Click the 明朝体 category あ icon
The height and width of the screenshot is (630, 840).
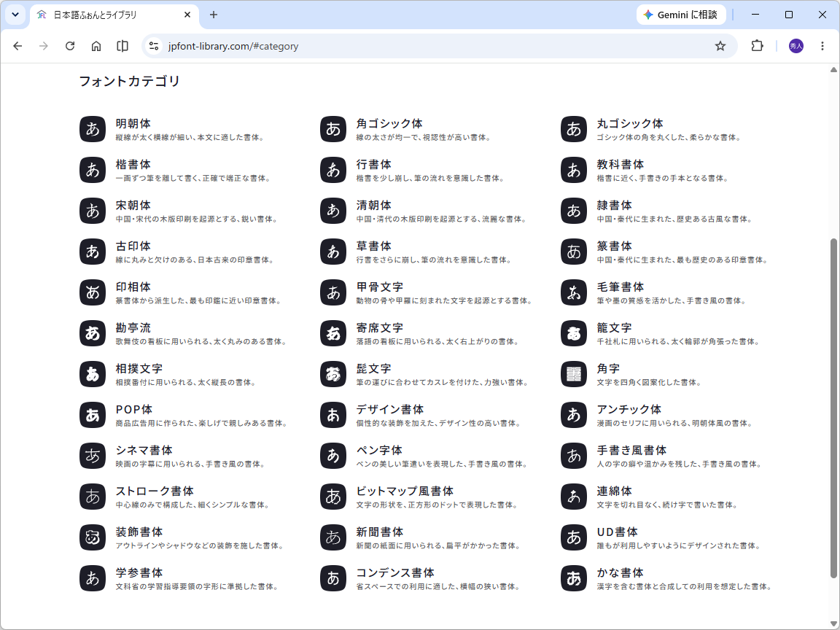pos(93,129)
